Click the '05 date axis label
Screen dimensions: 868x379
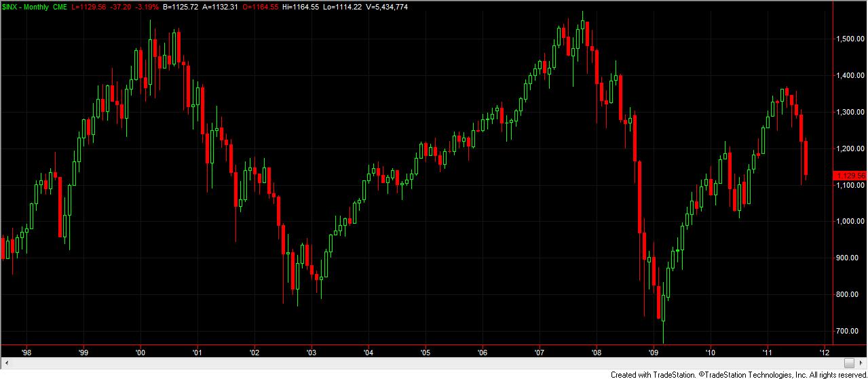point(426,353)
